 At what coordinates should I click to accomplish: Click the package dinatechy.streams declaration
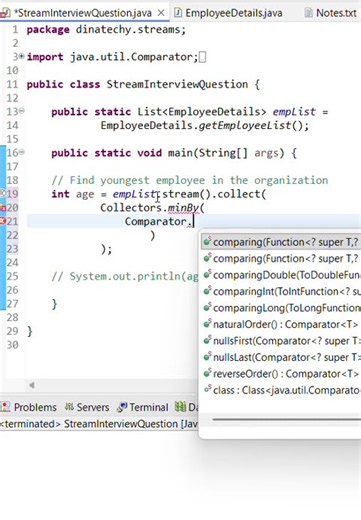(x=106, y=30)
